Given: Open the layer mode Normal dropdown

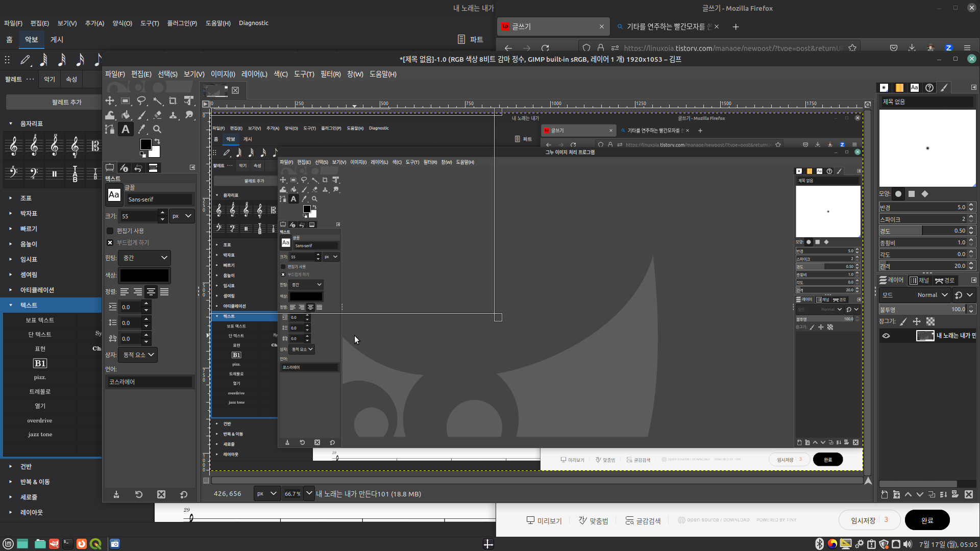Looking at the screenshot, I should 932,295.
